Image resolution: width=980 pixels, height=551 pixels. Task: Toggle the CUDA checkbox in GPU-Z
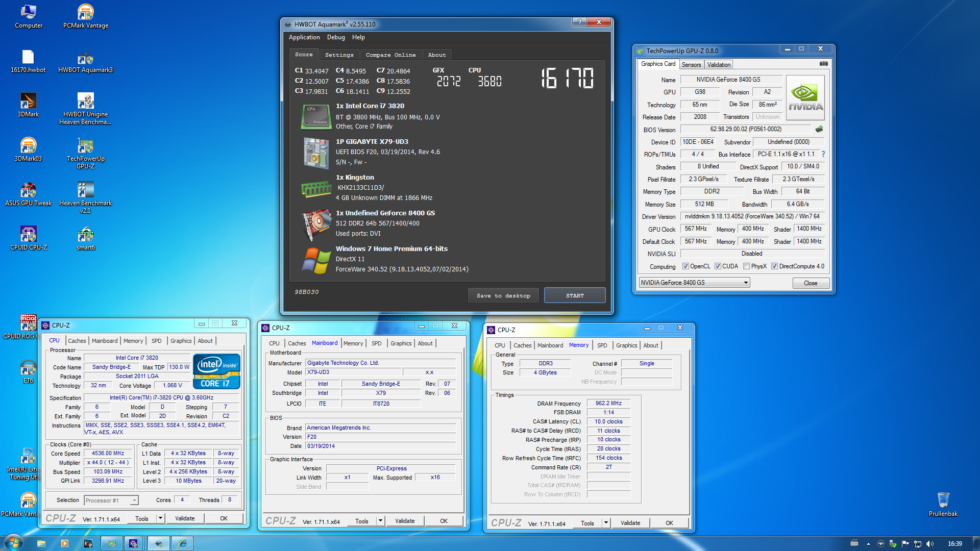coord(718,266)
